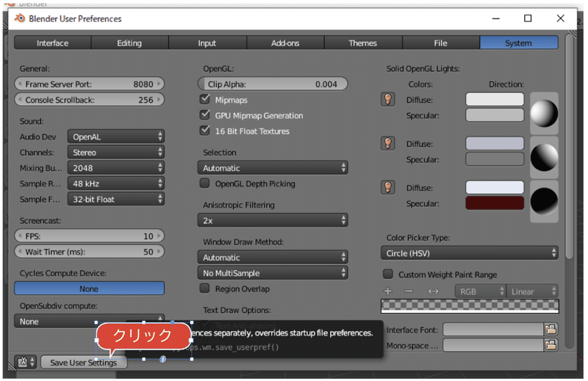The image size is (588, 381).
Task: Increase Console Scrollback with right arrow
Action: click(x=159, y=100)
